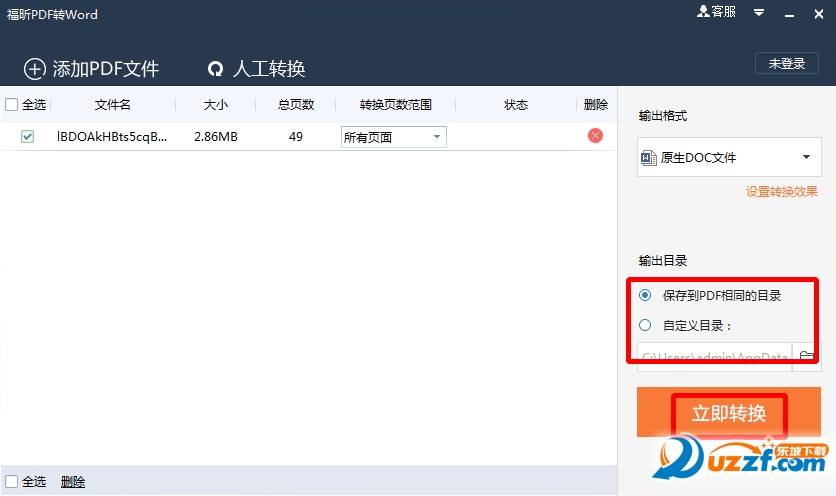Click the bottom 删除 delete link

(73, 482)
